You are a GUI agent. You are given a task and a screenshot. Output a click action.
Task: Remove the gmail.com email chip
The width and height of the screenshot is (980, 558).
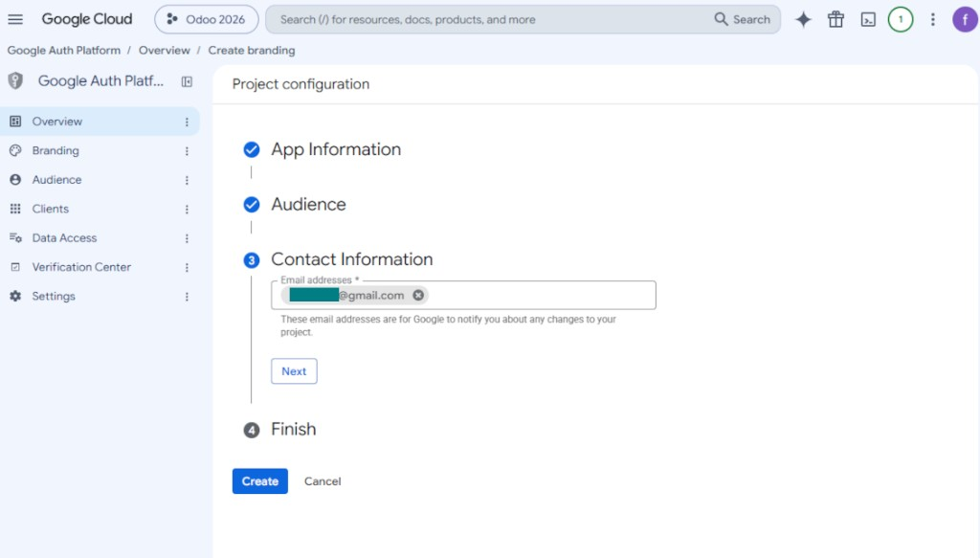point(418,295)
